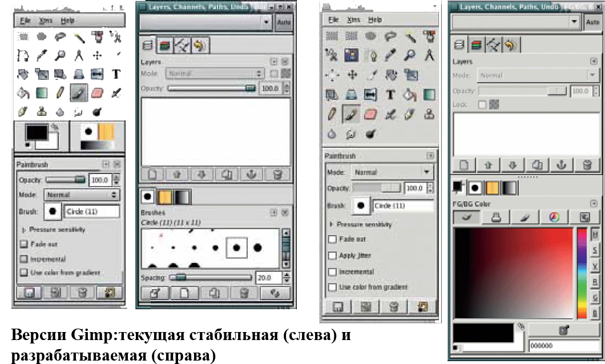Click duplicate layer button in left Layers dialog

[x=227, y=175]
